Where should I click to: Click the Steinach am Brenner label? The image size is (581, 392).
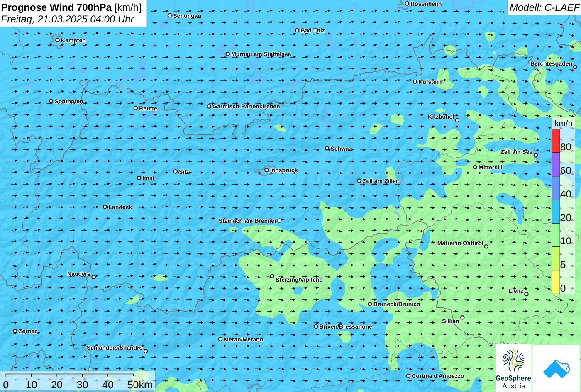coord(247,221)
